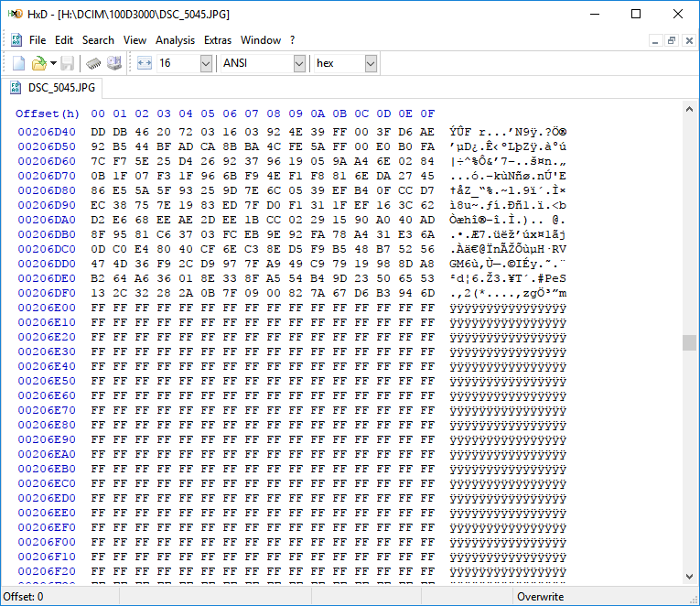This screenshot has height=606, width=700.
Task: Open the Analysis menu
Action: tap(175, 40)
